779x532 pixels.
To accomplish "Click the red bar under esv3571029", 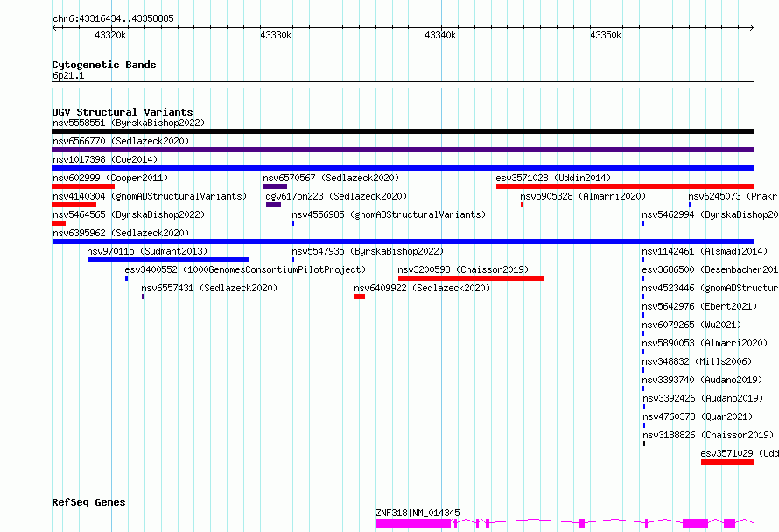I will point(728,462).
